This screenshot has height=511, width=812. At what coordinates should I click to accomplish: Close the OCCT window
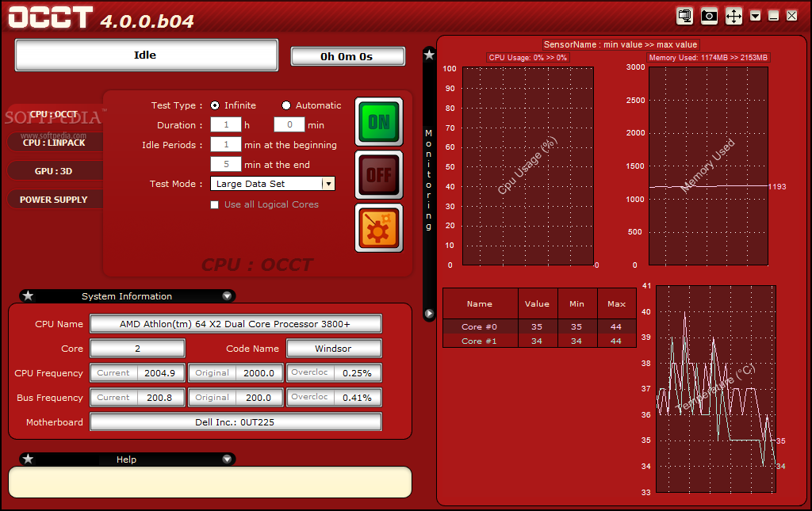(x=792, y=16)
